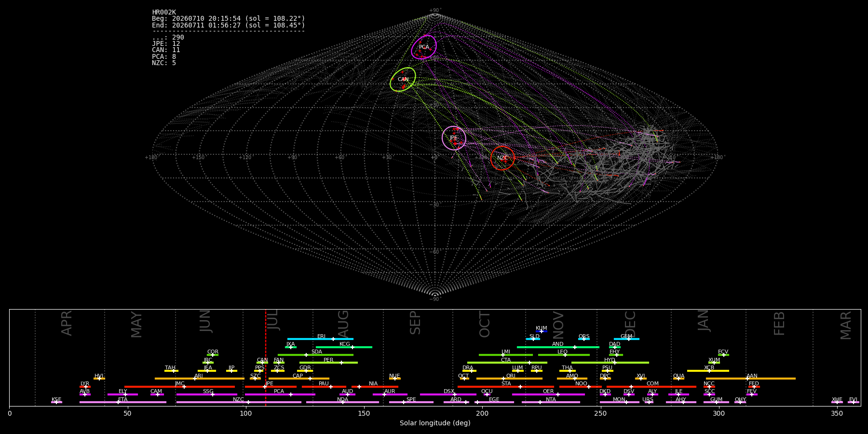The width and height of the screenshot is (868, 434).
Task: Select the JPE radiant circle
Action: tap(454, 138)
